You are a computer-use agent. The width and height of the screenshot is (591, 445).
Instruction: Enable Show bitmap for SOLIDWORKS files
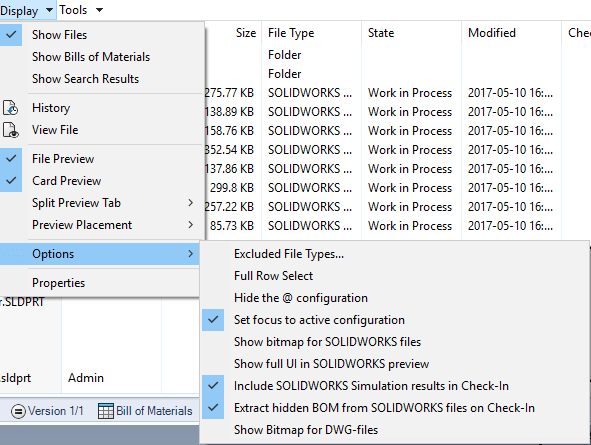point(327,342)
